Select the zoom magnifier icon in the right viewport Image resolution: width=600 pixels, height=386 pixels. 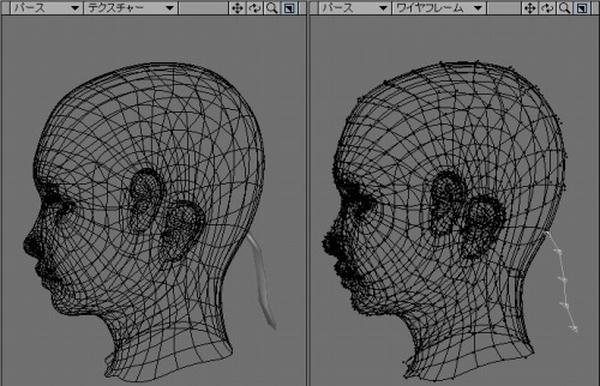click(x=564, y=8)
